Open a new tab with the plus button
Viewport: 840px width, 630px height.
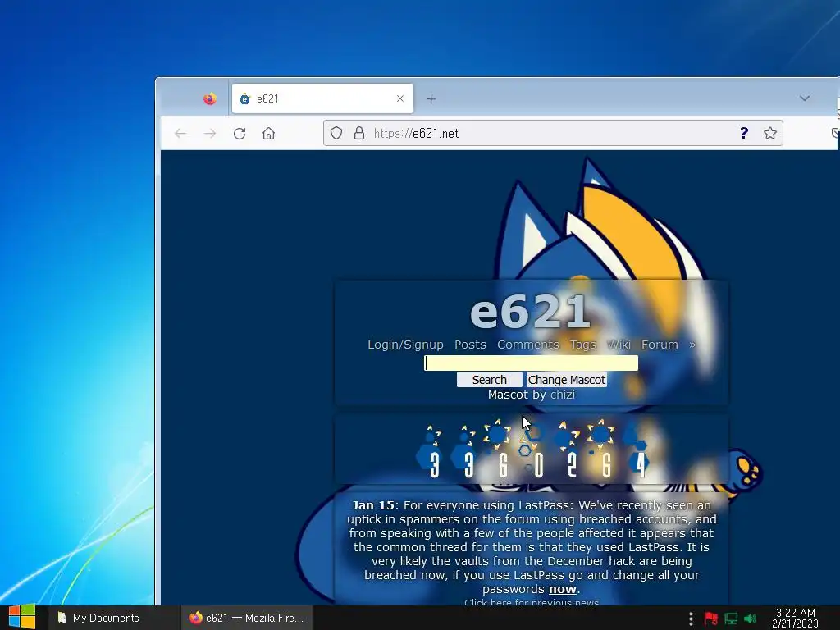(x=431, y=98)
